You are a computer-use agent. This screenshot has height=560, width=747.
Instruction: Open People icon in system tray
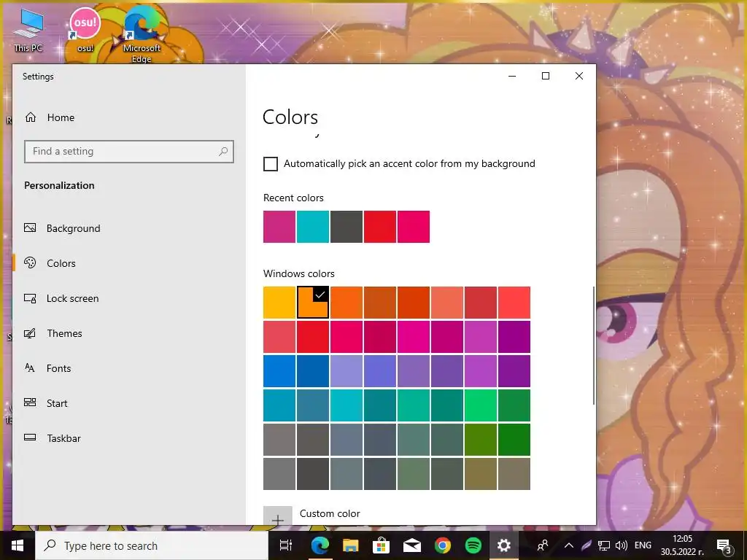tap(543, 545)
